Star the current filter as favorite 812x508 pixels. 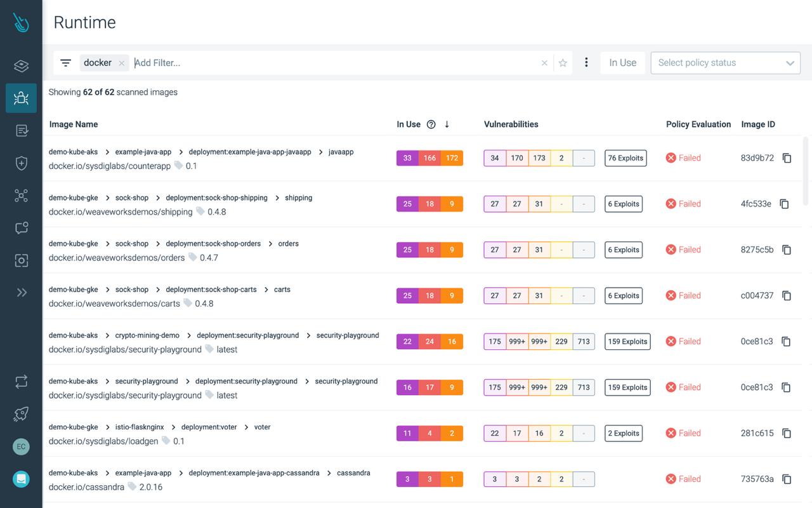563,62
